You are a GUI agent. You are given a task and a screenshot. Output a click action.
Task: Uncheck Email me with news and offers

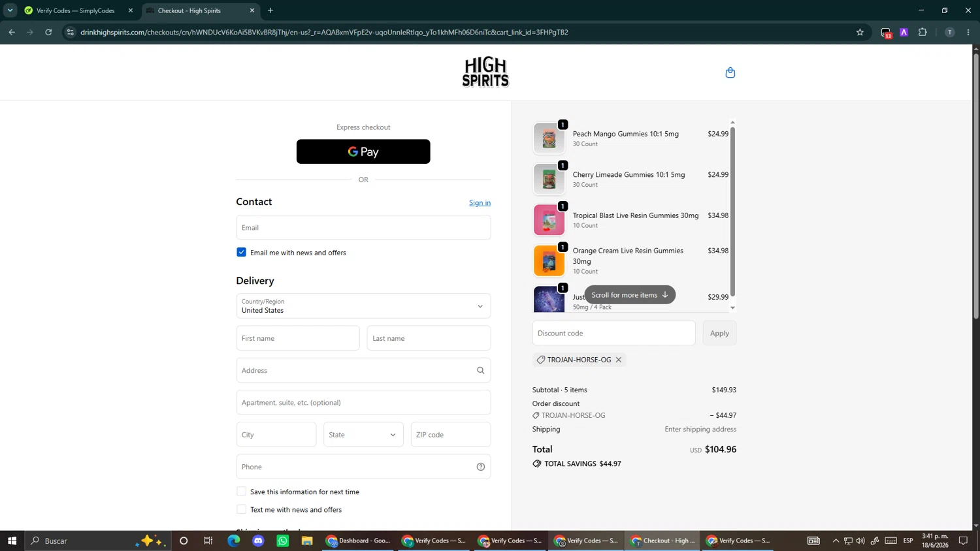click(241, 252)
